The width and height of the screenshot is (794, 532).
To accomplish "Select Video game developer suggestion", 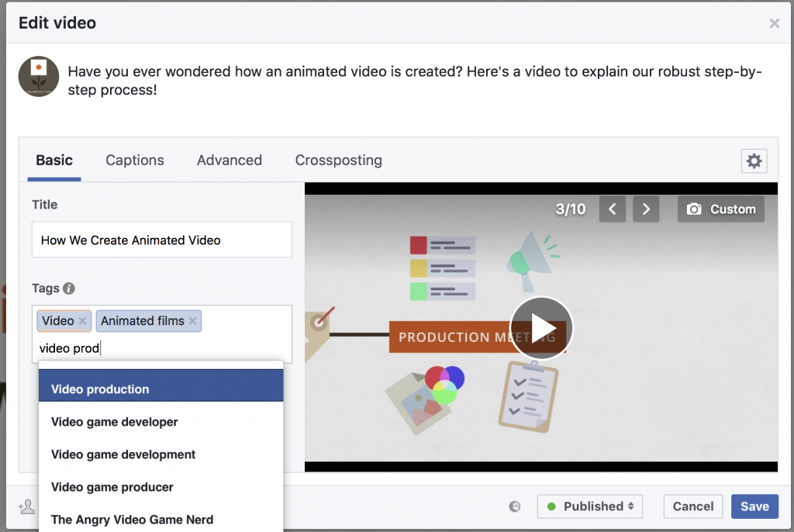I will click(x=161, y=422).
